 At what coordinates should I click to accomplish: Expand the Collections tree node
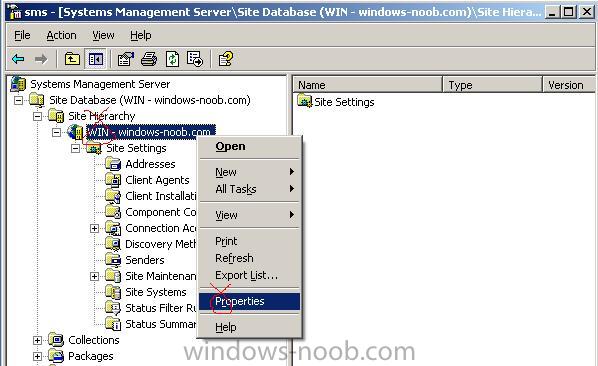[37, 340]
